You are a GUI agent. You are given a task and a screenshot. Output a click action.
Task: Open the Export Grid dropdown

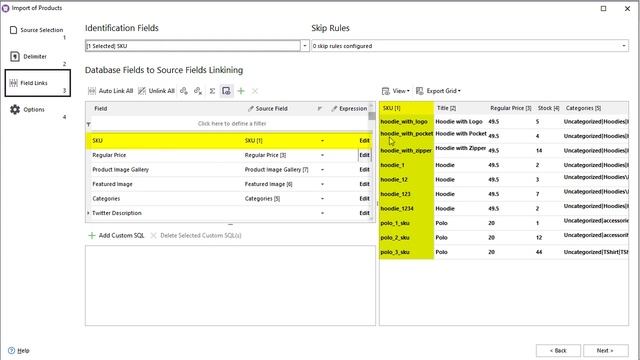(443, 91)
